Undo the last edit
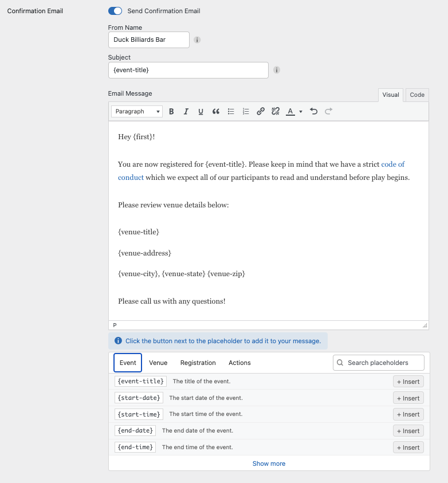 (314, 112)
